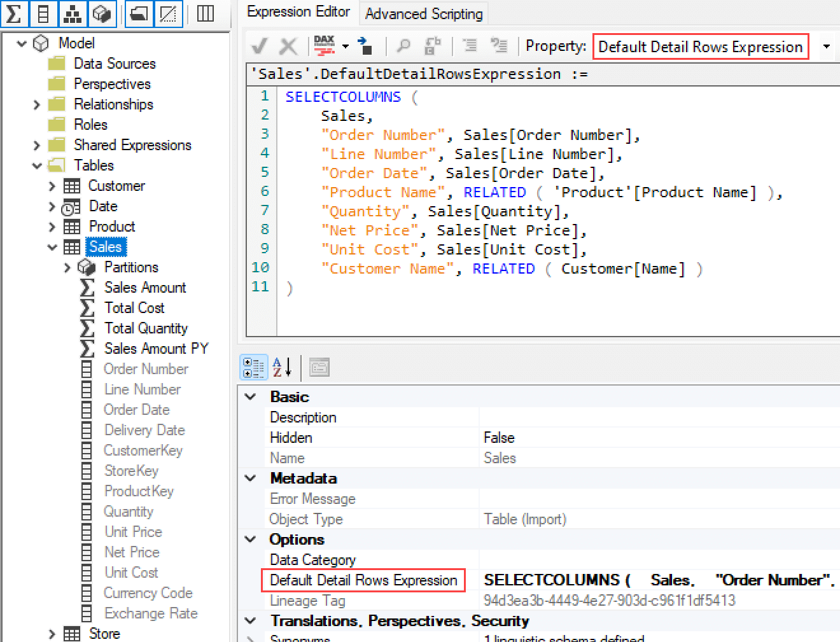Select the Sales Amount measure
Image resolution: width=840 pixels, height=642 pixels.
pyautogui.click(x=145, y=288)
